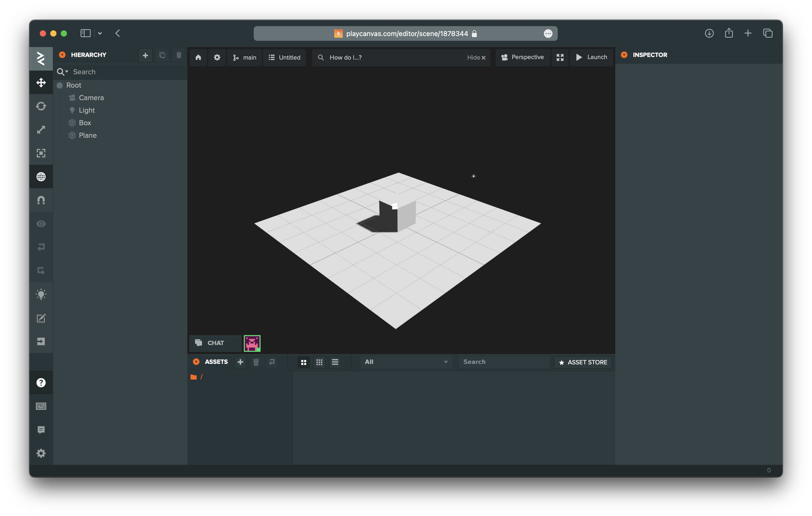
Task: Collapse the Assets panel header
Action: 196,362
